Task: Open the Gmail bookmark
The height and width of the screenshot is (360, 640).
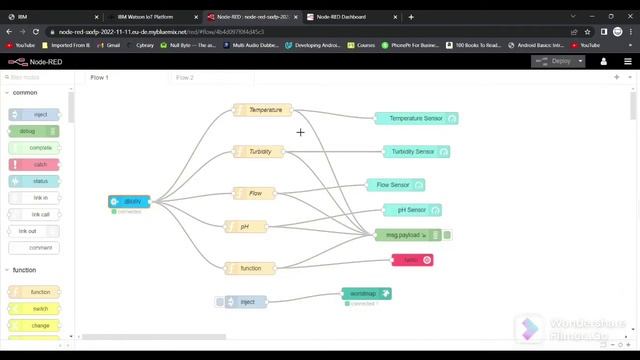Action: point(109,45)
